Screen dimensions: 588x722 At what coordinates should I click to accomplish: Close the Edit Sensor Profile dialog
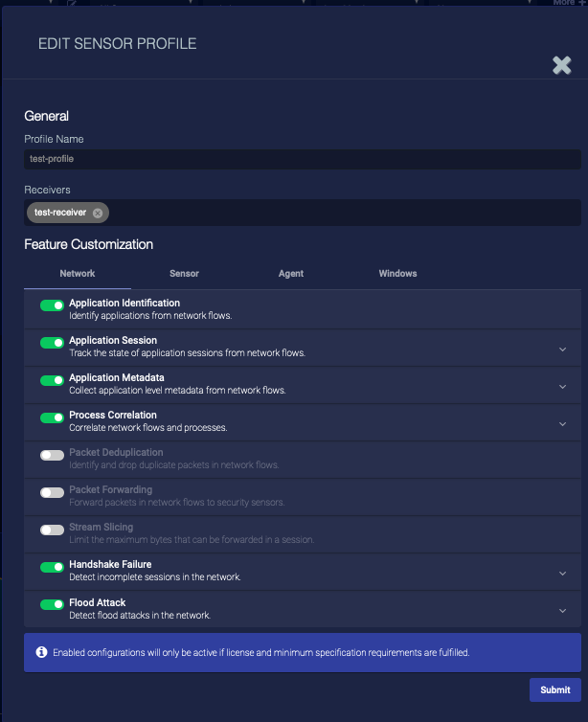click(562, 65)
